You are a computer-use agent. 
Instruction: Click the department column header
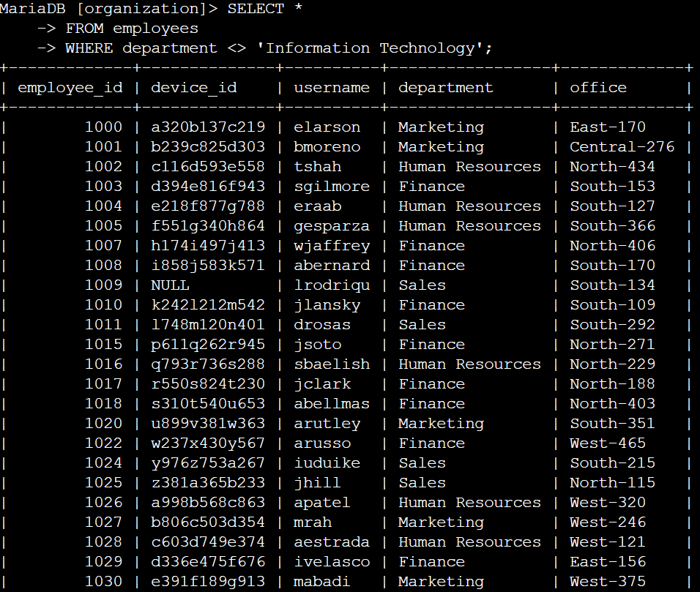coord(446,88)
